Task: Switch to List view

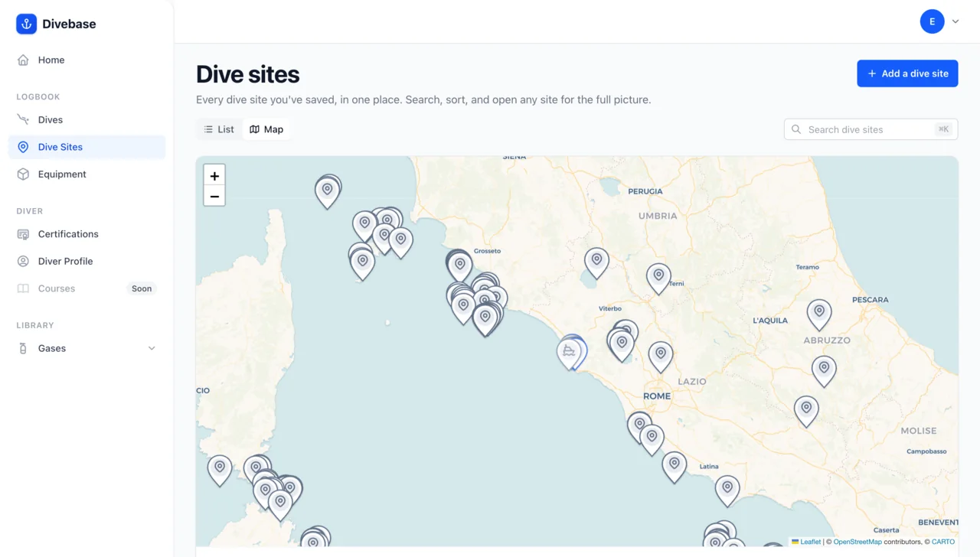Action: [x=219, y=129]
